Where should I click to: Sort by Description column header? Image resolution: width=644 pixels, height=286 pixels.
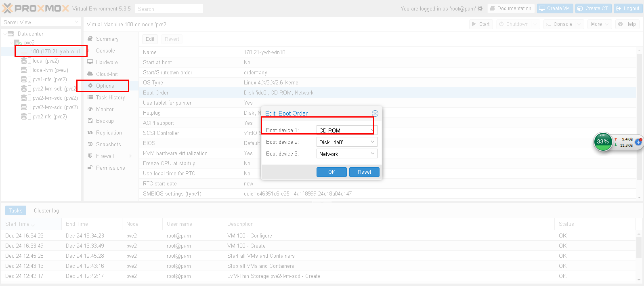tap(389, 224)
